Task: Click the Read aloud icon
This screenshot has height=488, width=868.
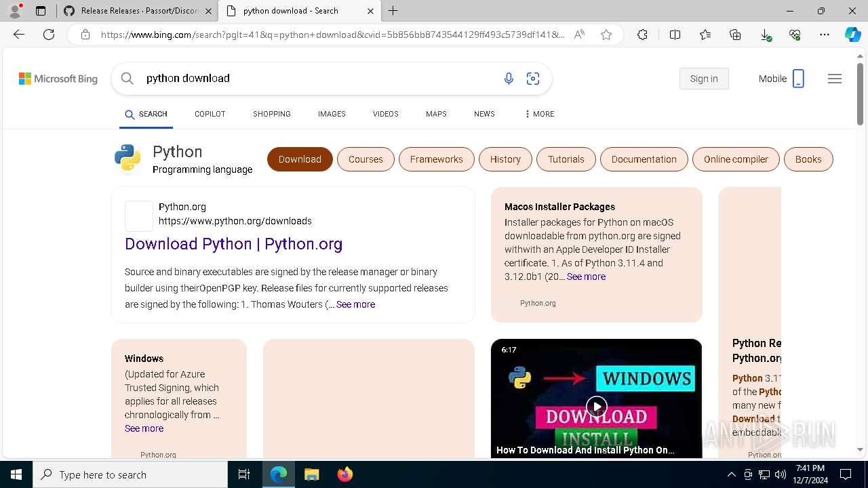Action: tap(579, 35)
